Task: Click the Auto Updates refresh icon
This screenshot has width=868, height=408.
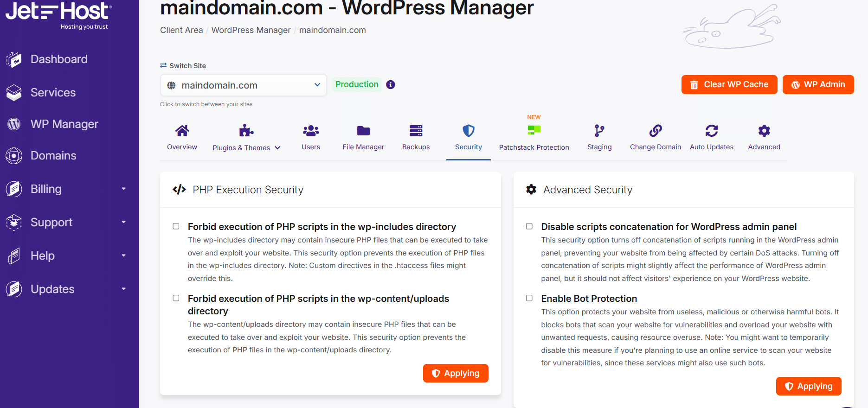Action: tap(712, 131)
